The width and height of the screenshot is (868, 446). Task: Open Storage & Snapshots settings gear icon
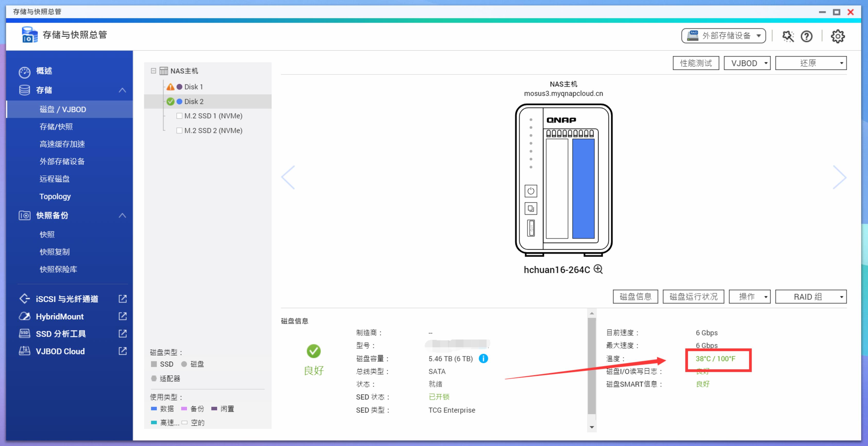click(838, 36)
